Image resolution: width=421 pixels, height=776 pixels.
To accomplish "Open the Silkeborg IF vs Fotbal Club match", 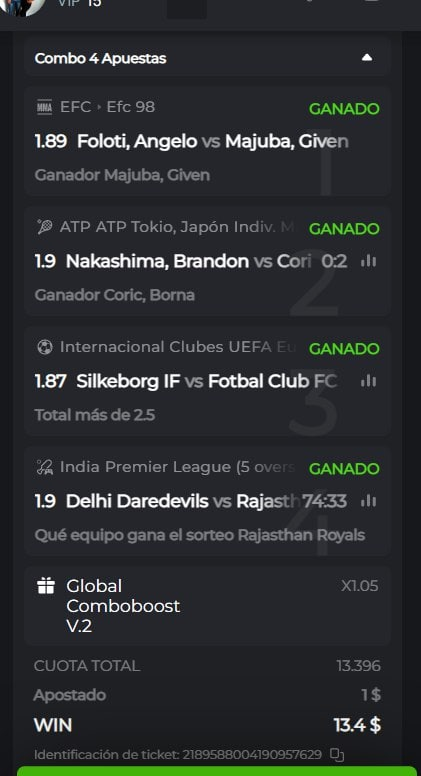I will (x=186, y=382).
